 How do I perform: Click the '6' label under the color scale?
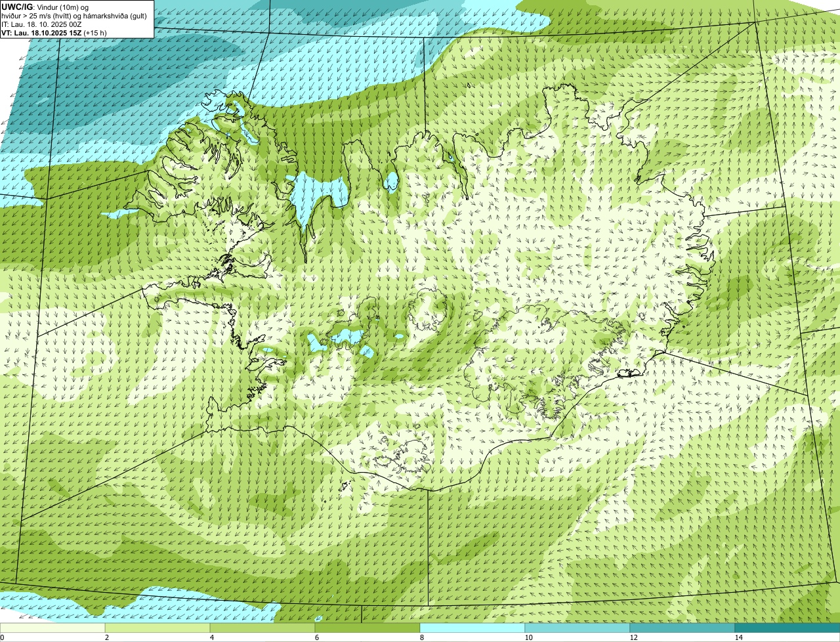[316, 637]
